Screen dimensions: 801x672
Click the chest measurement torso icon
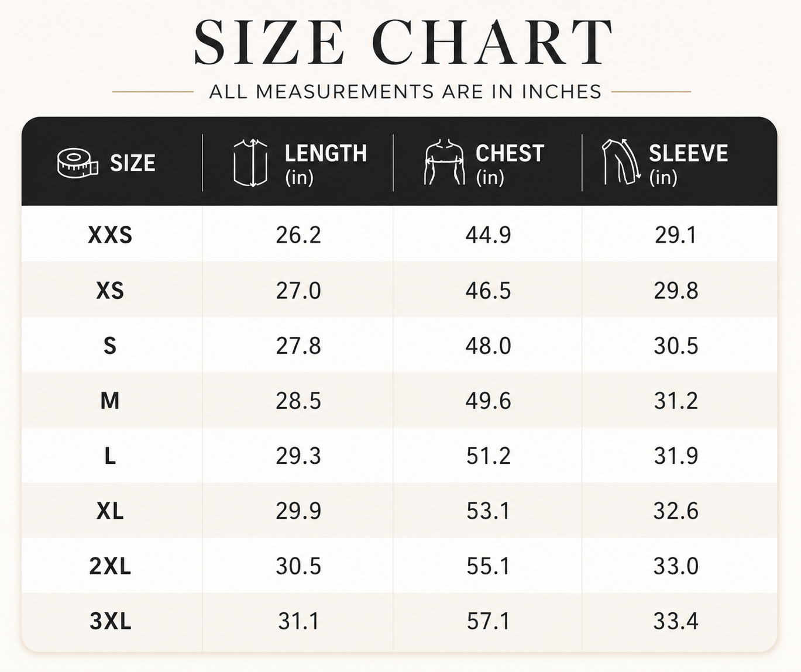[445, 162]
